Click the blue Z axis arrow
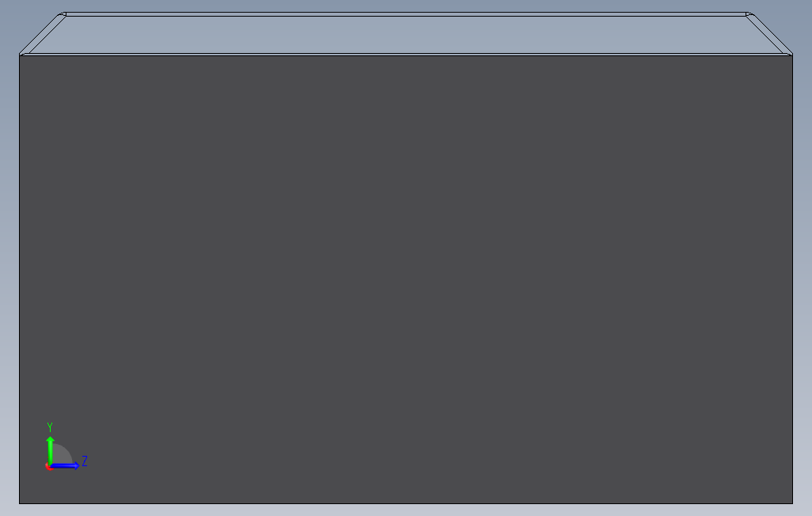Viewport: 812px width, 516px height. coord(65,466)
